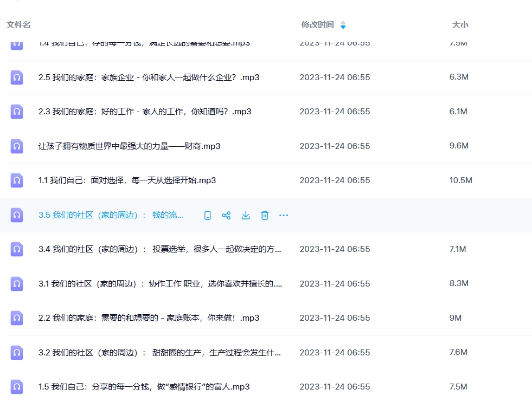Click the modified time of the 2.5 file

click(x=335, y=77)
